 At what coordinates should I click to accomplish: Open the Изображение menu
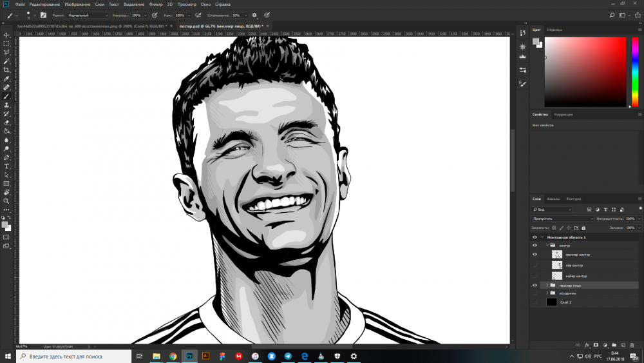pyautogui.click(x=77, y=4)
